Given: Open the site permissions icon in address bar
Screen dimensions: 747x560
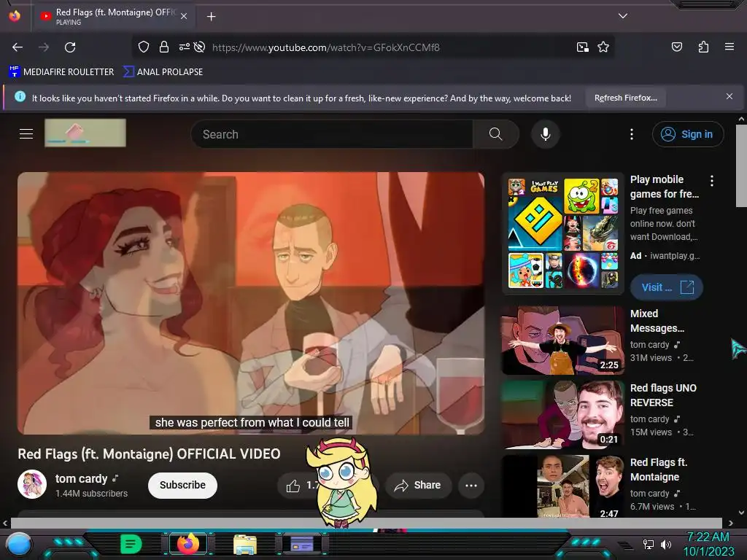Looking at the screenshot, I should 184,47.
